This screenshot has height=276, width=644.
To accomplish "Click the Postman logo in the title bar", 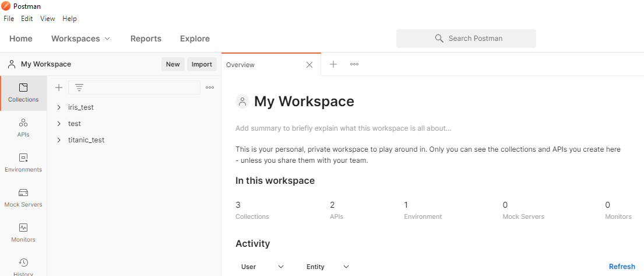I will [x=6, y=6].
